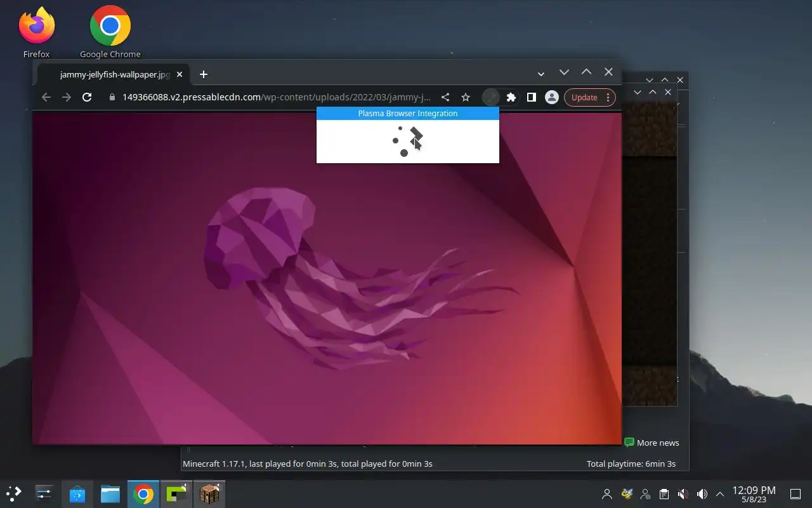812x508 pixels.
Task: Launch the Google Chrome desktop icon
Action: pos(110,32)
